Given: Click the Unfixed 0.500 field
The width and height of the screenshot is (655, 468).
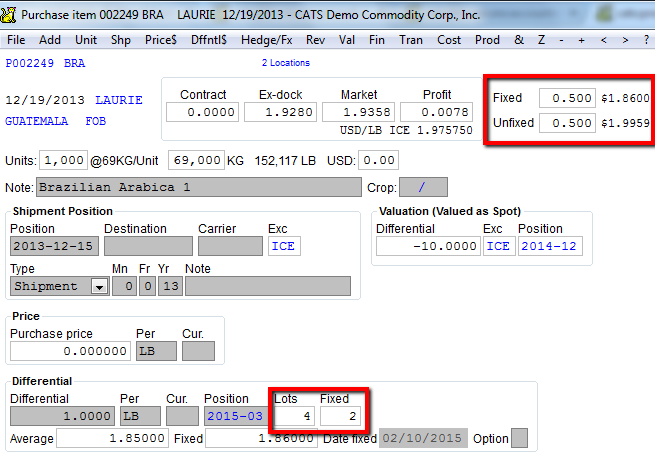Looking at the screenshot, I should click(567, 123).
